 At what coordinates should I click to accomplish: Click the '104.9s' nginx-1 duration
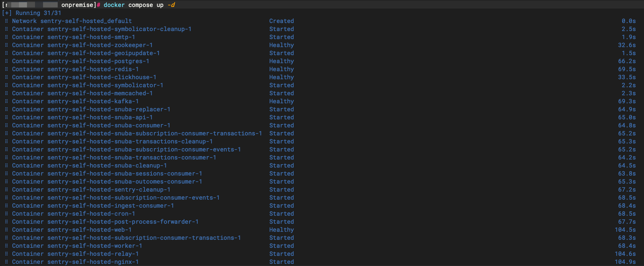625,262
